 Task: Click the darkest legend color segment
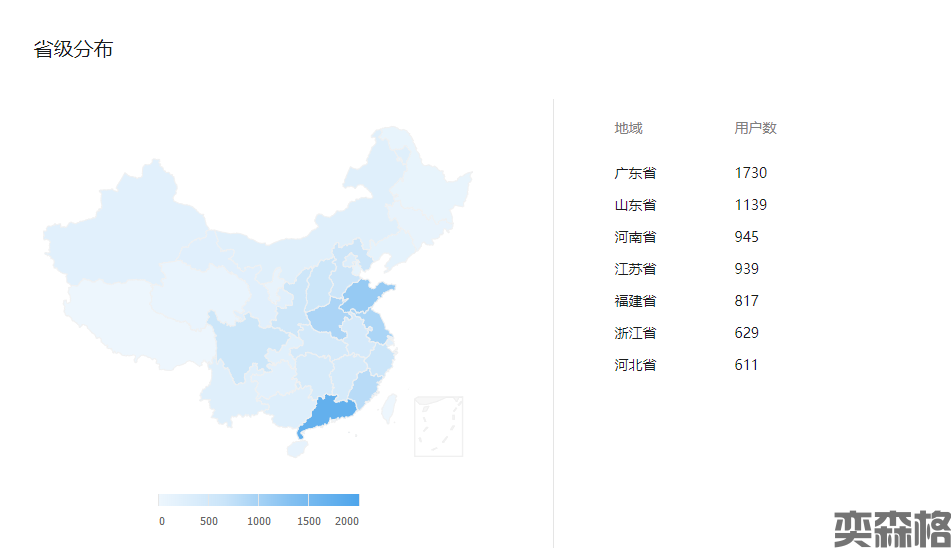pyautogui.click(x=334, y=500)
